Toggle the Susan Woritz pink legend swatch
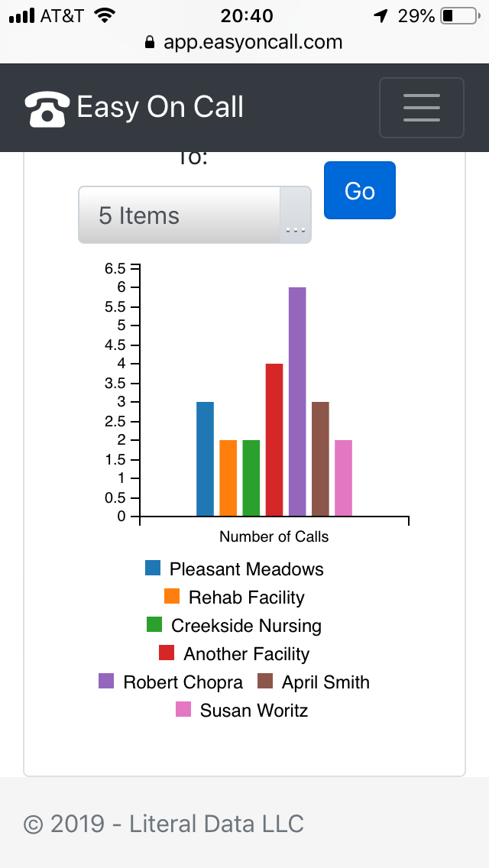 point(183,710)
